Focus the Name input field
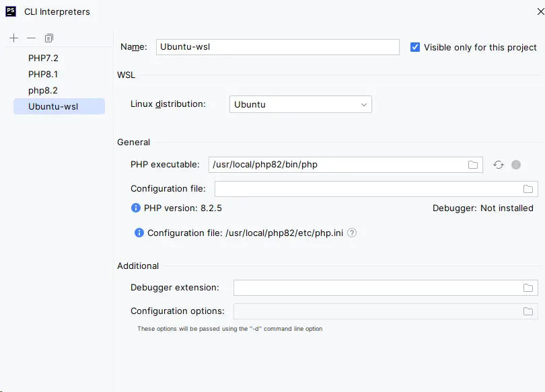The image size is (545, 392). pyautogui.click(x=277, y=47)
